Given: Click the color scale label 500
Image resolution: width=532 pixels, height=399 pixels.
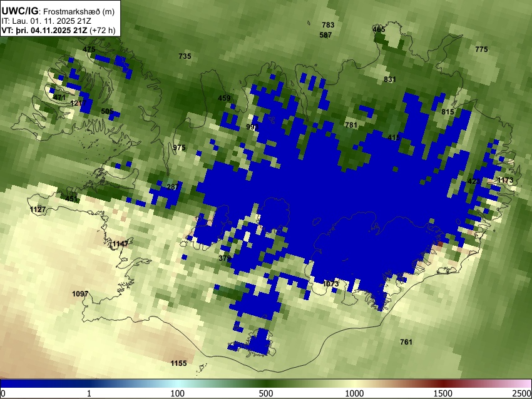Looking at the screenshot, I should (x=266, y=393).
